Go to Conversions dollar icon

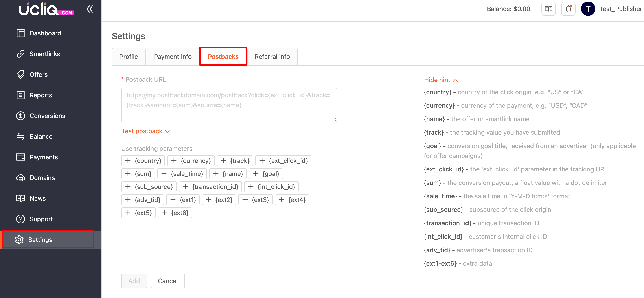click(20, 116)
